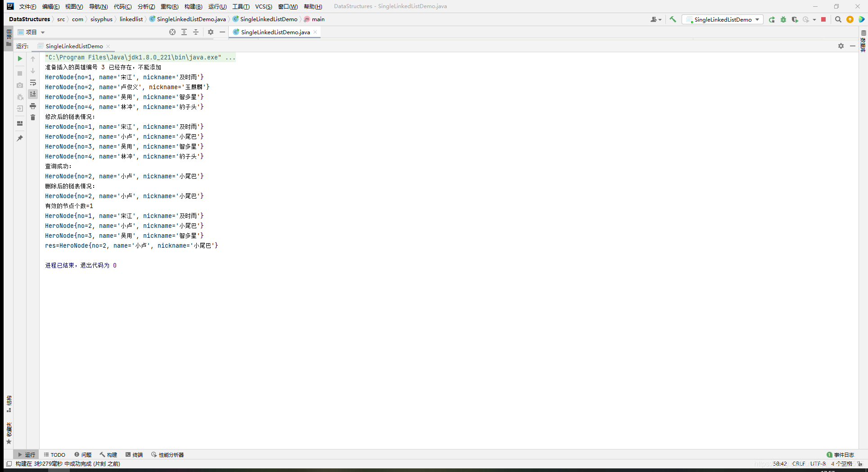This screenshot has height=472, width=868.
Task: Open TODO tool window
Action: click(x=54, y=454)
